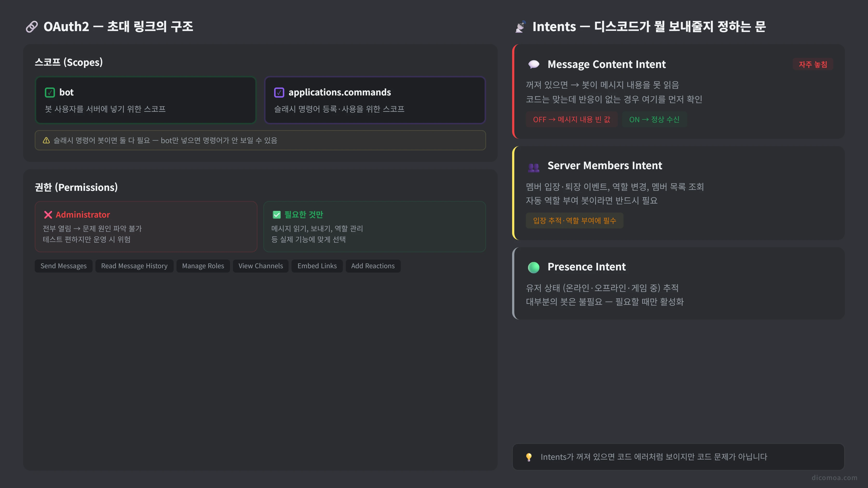Click the OAuth2 — 초대 링크의 구조 title
Image resolution: width=868 pixels, height=488 pixels.
click(x=118, y=27)
